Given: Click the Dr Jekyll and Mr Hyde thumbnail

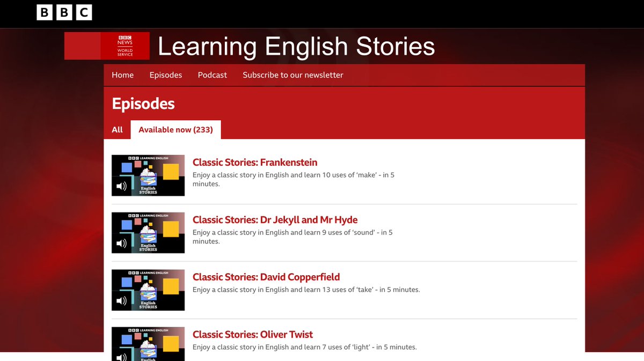Looking at the screenshot, I should click(x=148, y=233).
